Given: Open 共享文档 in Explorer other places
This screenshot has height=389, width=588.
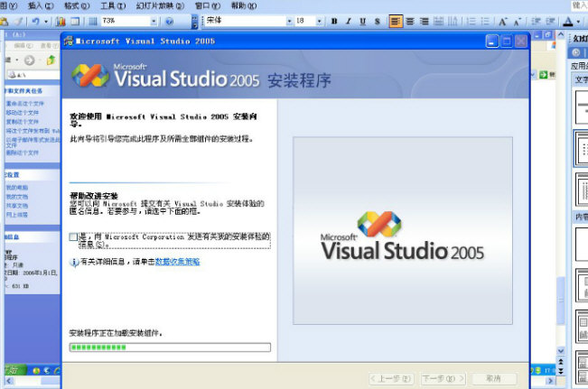Looking at the screenshot, I should pyautogui.click(x=17, y=206).
